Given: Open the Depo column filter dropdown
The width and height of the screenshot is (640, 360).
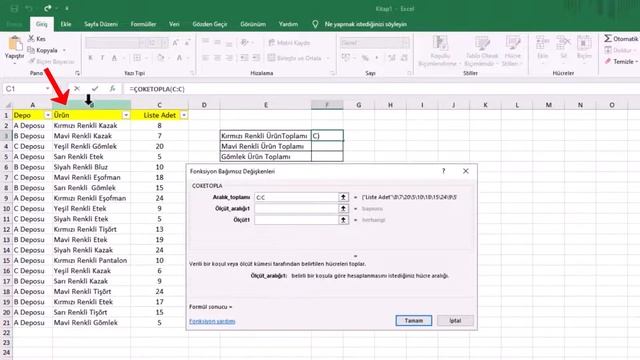Looking at the screenshot, I should 48,116.
